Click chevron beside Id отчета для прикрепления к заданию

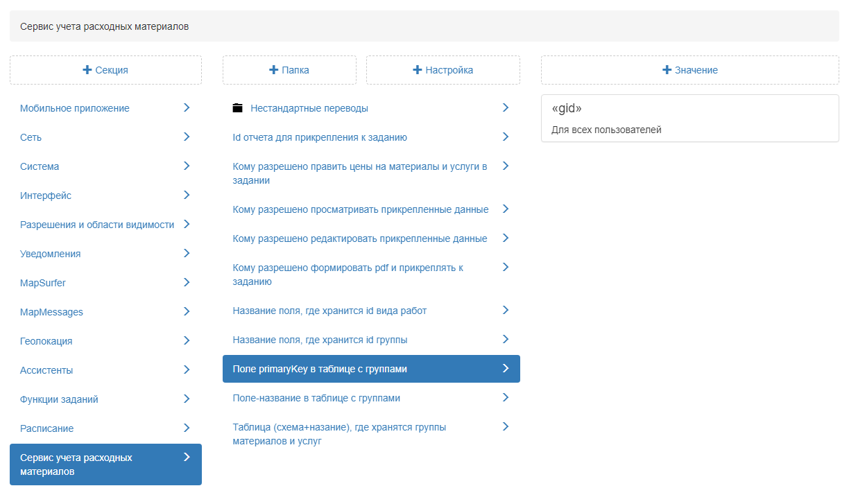[x=506, y=137]
